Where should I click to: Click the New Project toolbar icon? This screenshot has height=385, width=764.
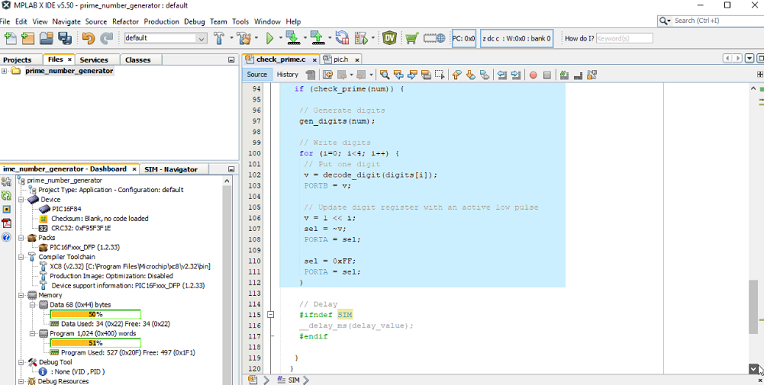pos(28,38)
